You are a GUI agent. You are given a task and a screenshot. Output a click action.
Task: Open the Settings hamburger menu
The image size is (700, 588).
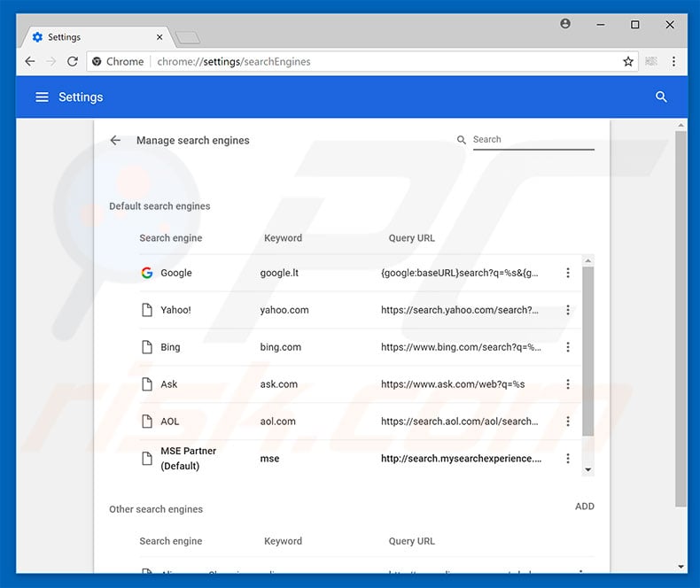[x=42, y=97]
